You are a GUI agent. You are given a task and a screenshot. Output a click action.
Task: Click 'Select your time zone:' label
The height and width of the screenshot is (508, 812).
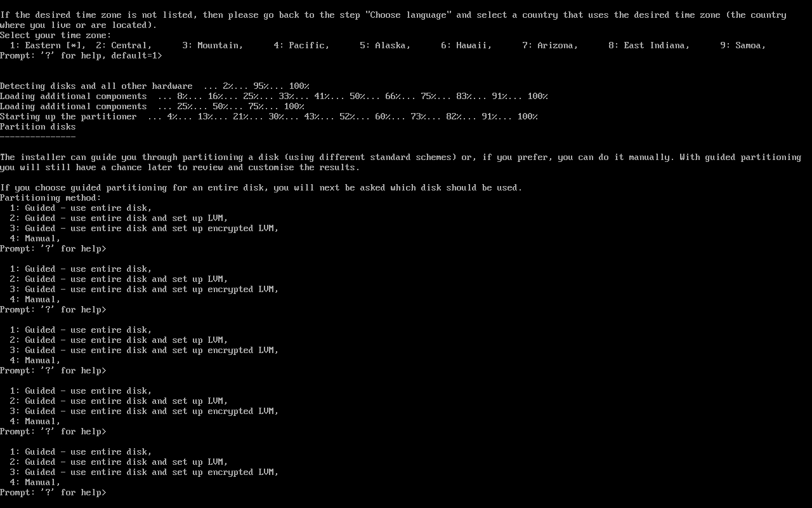(x=56, y=35)
